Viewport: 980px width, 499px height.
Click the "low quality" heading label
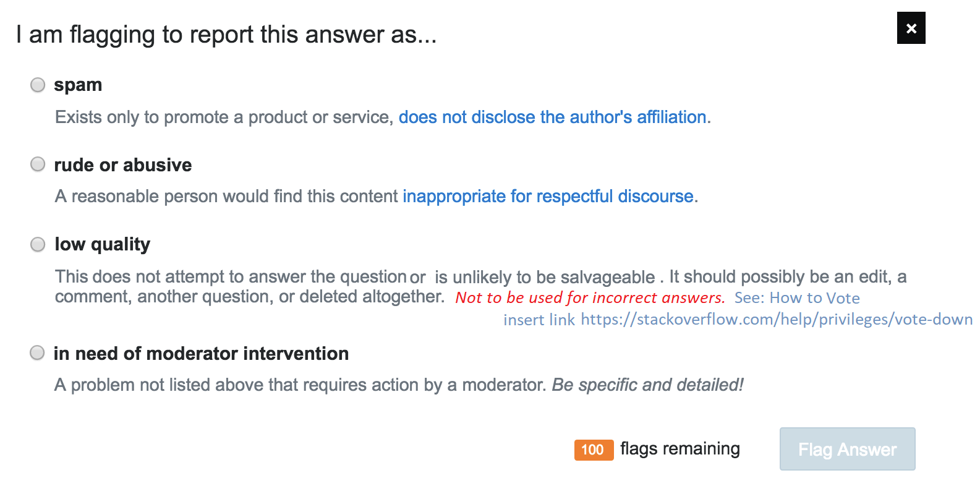(103, 245)
